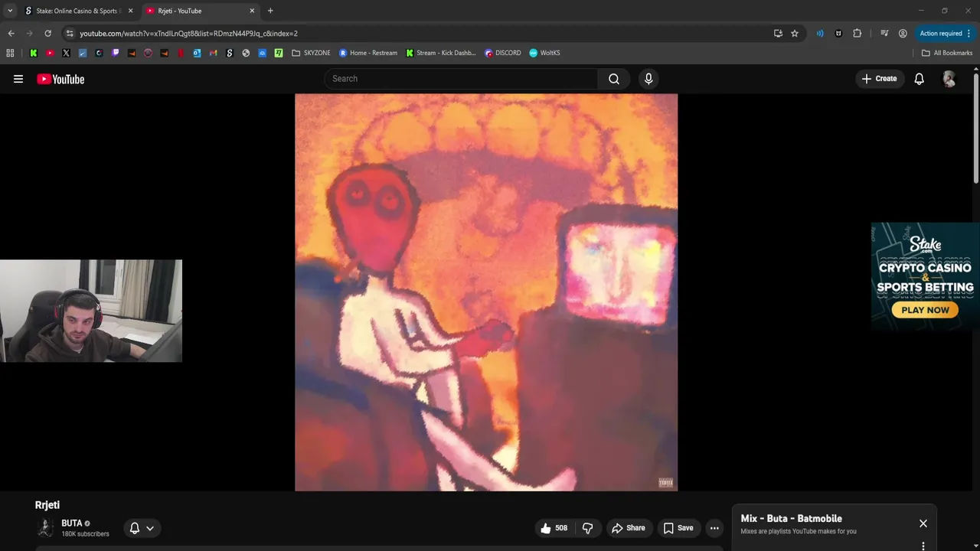Expand the SKYZONE bookmarks folder

pos(311,53)
